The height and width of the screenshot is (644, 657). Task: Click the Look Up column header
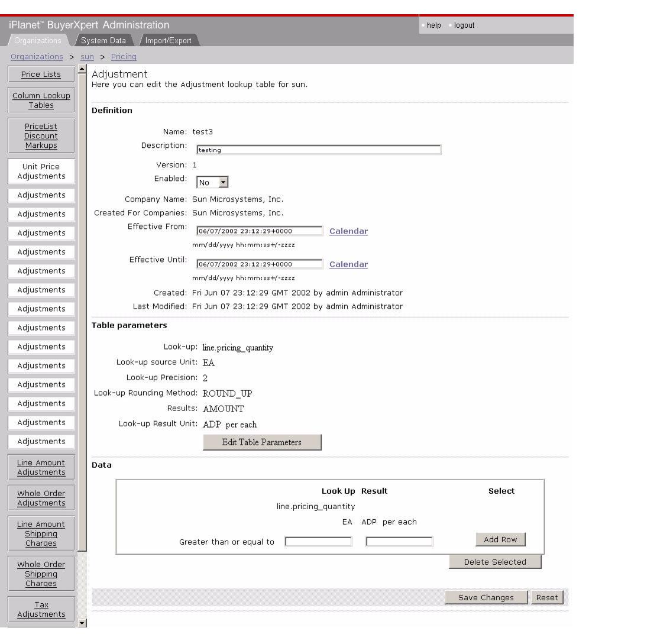[338, 491]
